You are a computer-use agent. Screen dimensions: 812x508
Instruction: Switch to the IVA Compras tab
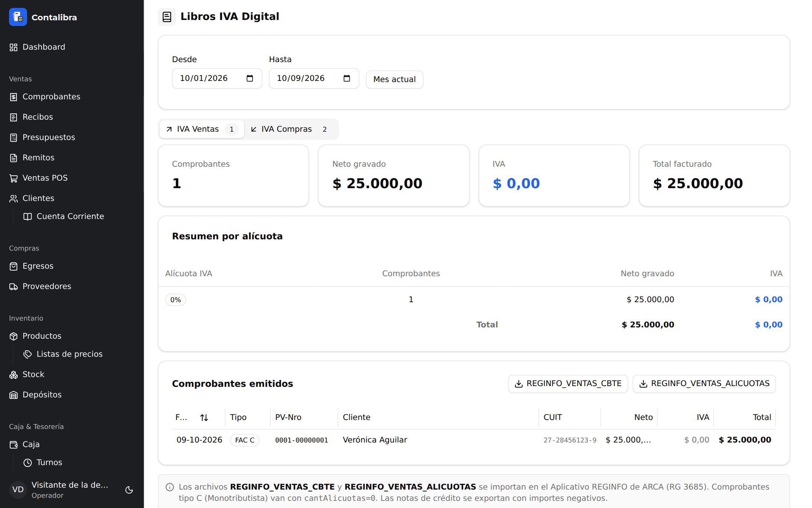(x=291, y=129)
